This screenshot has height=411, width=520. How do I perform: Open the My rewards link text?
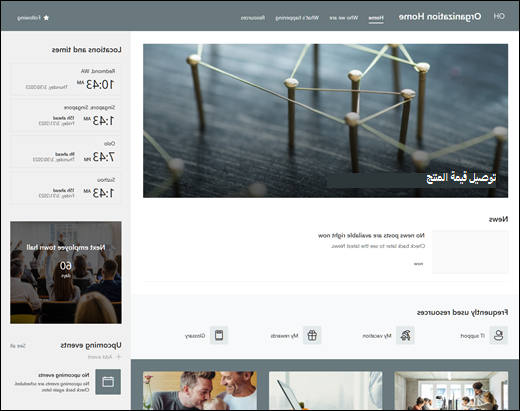click(x=284, y=336)
